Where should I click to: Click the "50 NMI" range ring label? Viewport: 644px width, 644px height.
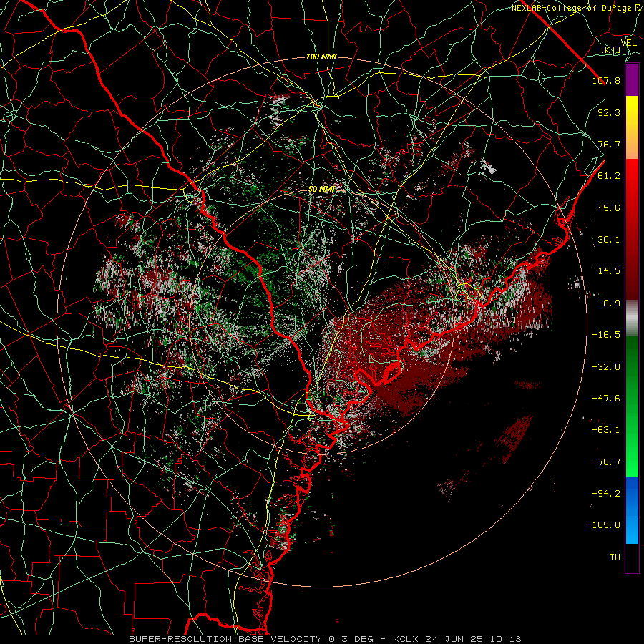[x=321, y=189]
